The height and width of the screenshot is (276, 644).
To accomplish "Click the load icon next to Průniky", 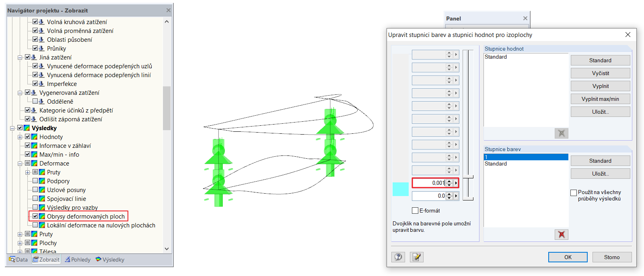I will (x=41, y=48).
